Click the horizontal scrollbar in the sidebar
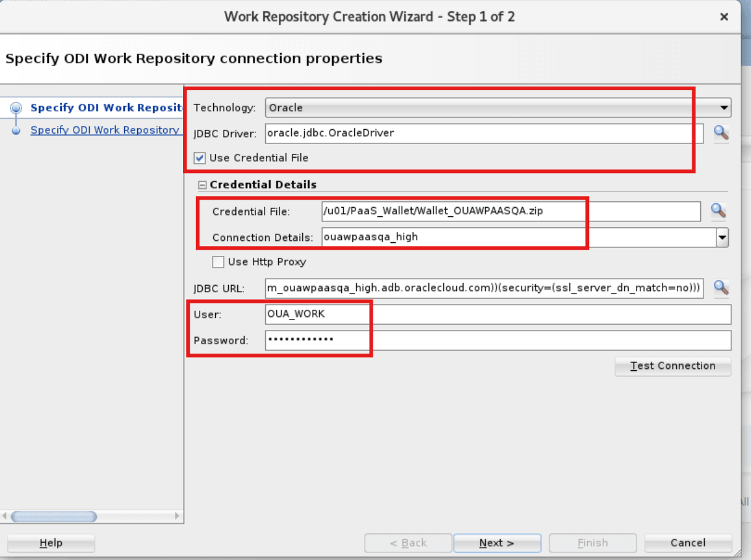Image resolution: width=751 pixels, height=560 pixels. click(53, 516)
